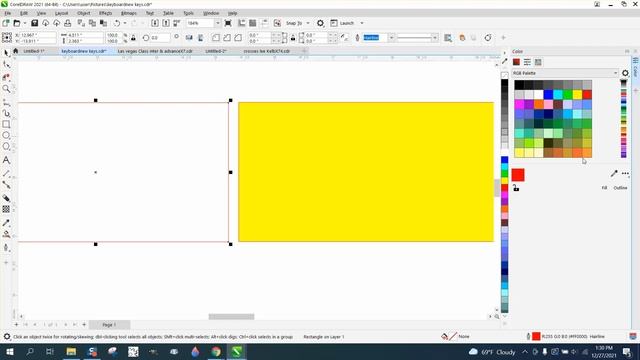Click the Full-screen preview icon
640x360 pixels.
point(228,23)
